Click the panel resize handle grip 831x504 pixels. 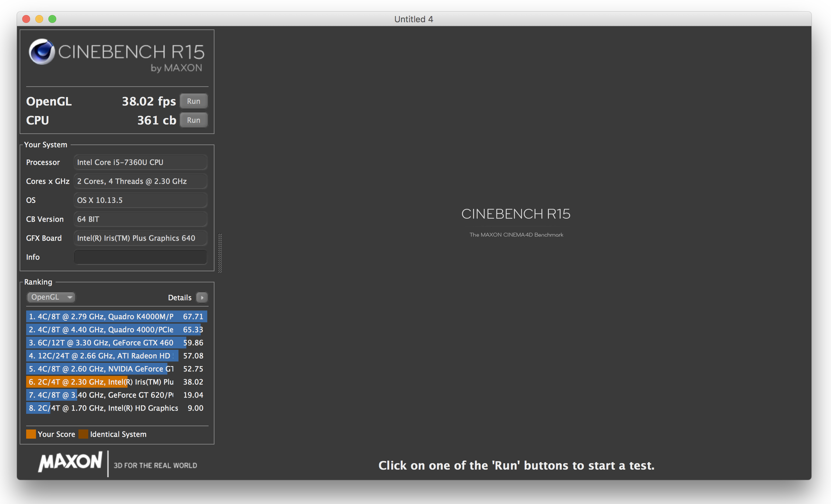[x=220, y=253]
